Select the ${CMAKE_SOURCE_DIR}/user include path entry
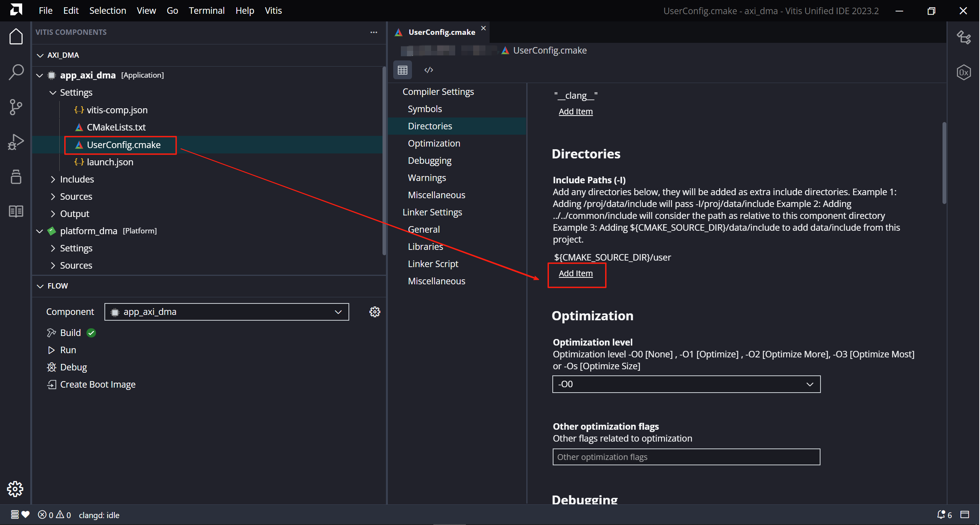Image resolution: width=980 pixels, height=525 pixels. [612, 258]
